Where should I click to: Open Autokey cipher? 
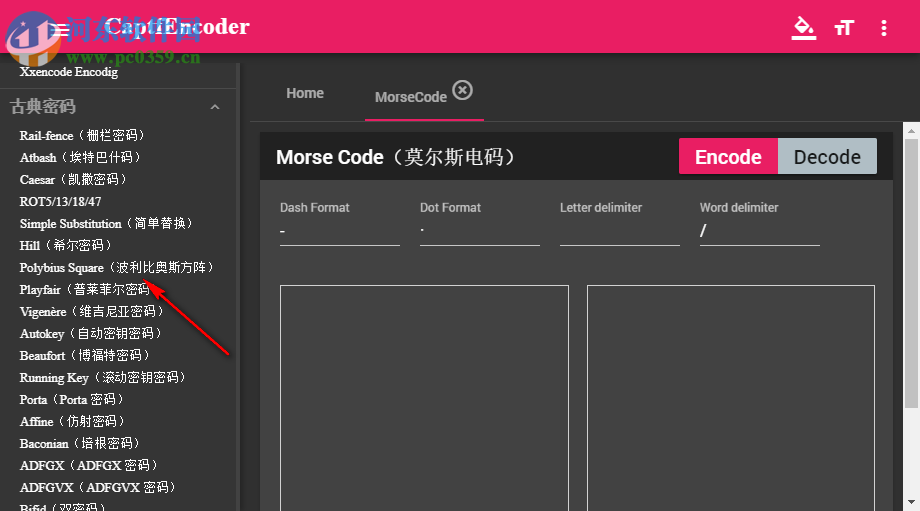pos(90,333)
